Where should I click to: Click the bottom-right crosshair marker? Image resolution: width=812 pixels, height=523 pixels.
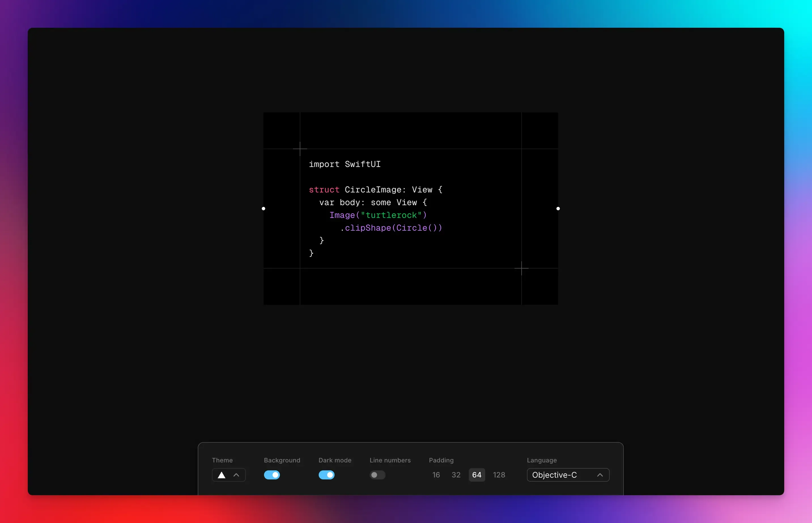click(521, 268)
